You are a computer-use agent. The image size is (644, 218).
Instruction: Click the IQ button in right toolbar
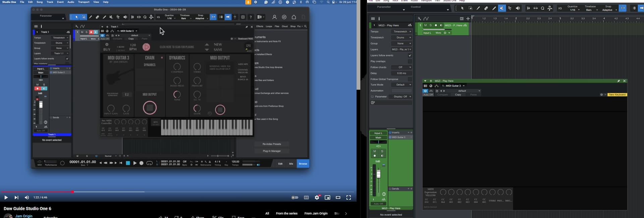point(560,8)
